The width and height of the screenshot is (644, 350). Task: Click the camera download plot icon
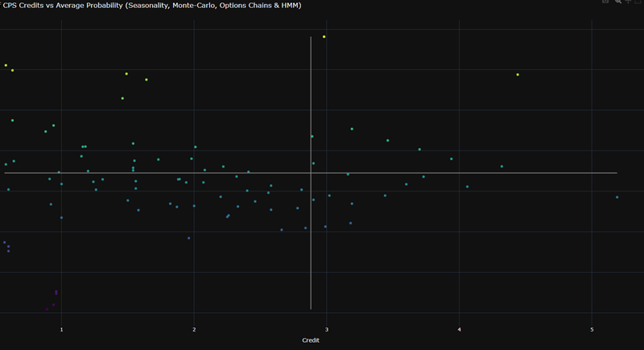[x=605, y=2]
